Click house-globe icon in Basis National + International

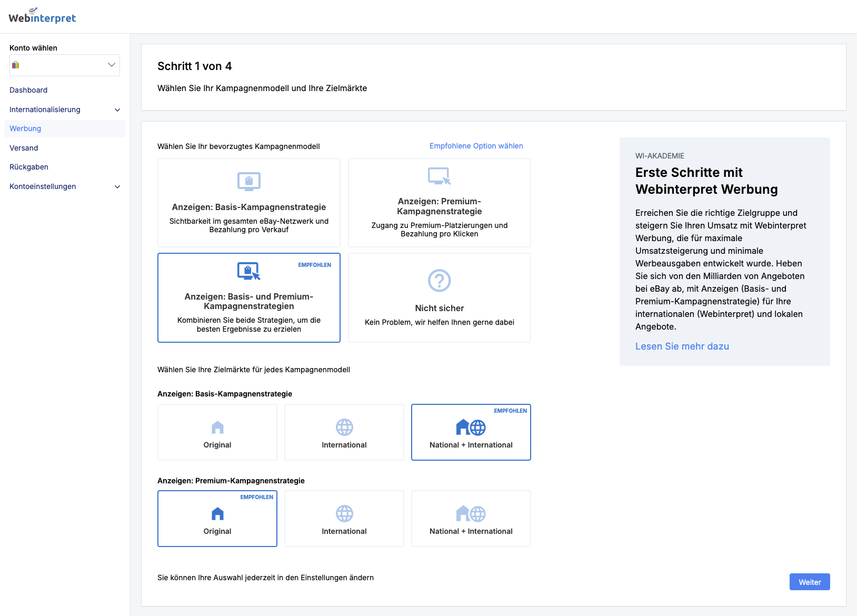pyautogui.click(x=471, y=427)
